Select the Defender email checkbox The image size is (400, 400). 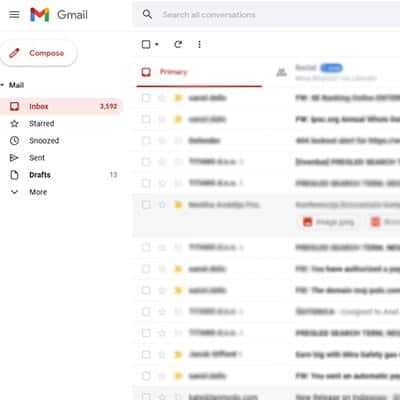146,141
